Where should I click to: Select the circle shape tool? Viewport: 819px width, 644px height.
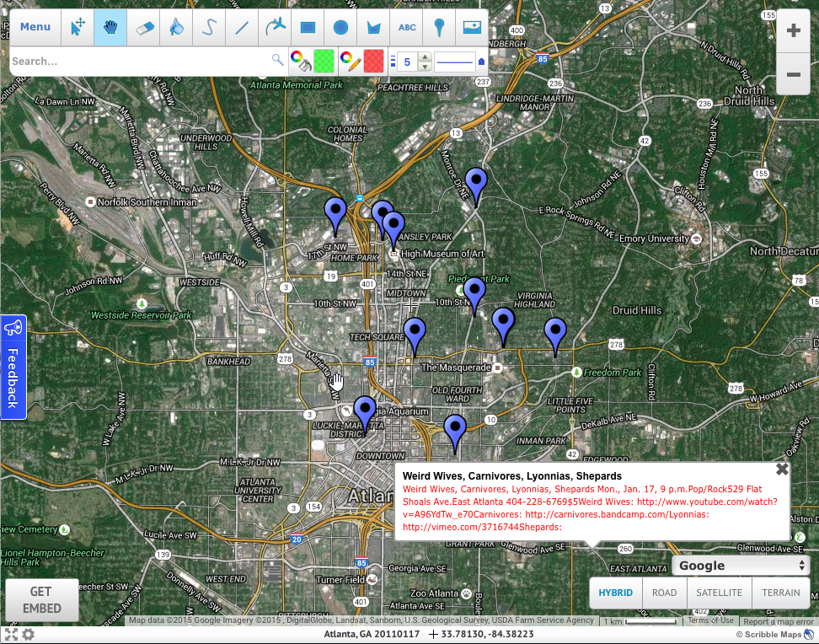(x=340, y=27)
